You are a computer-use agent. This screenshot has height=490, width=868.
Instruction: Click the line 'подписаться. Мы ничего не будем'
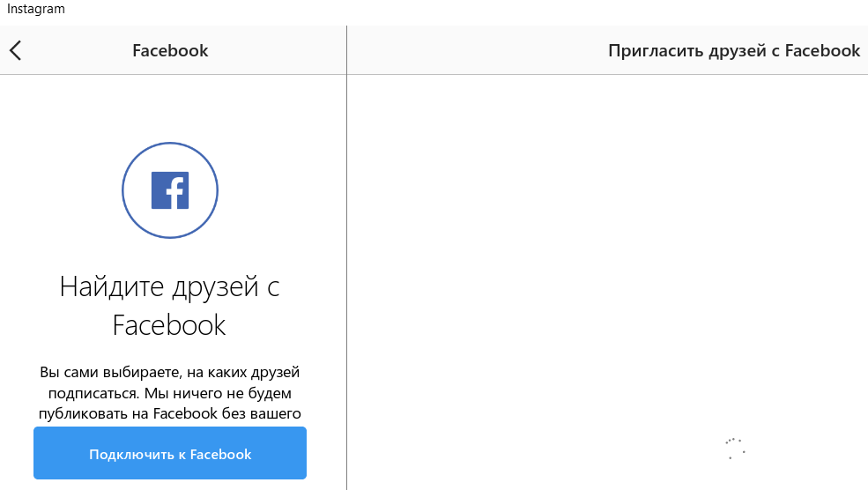pyautogui.click(x=170, y=393)
